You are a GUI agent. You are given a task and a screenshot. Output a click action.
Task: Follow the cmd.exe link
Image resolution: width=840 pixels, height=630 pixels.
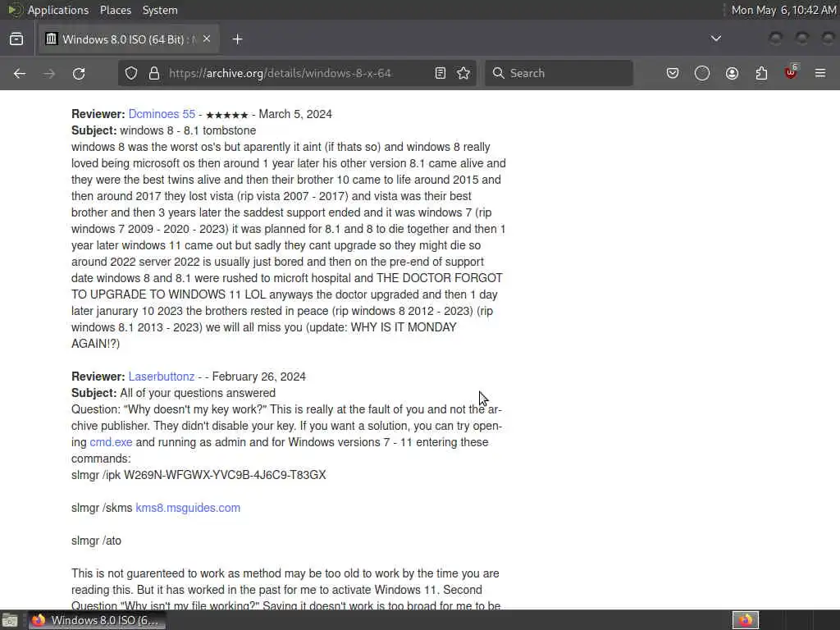click(x=111, y=442)
